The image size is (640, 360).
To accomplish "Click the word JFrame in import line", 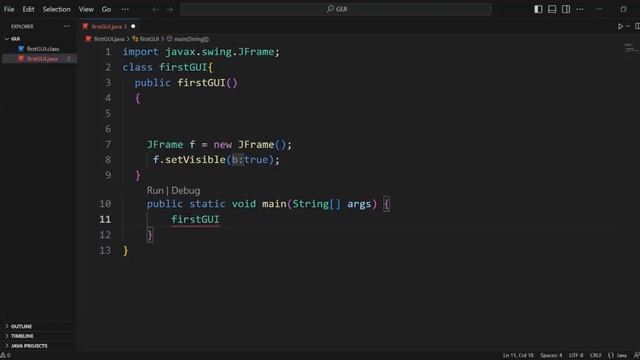I will coord(256,52).
